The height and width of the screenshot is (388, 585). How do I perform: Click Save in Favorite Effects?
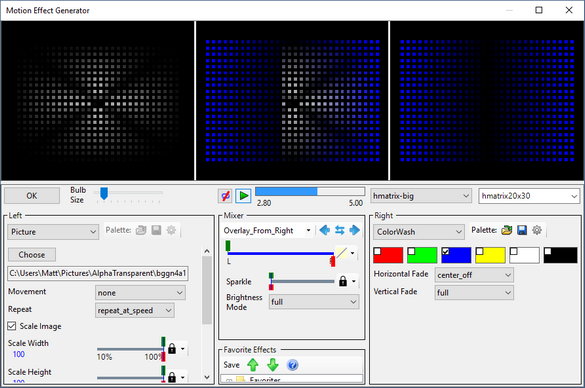(231, 365)
